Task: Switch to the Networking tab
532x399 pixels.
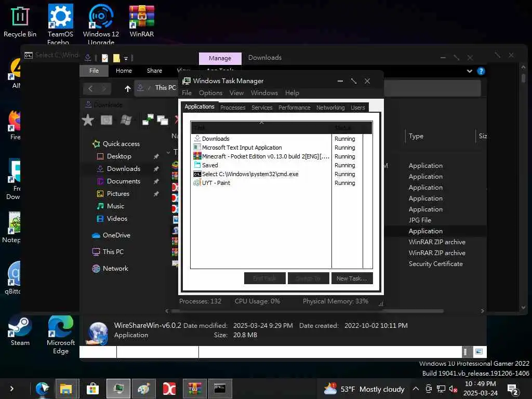Action: (330, 107)
